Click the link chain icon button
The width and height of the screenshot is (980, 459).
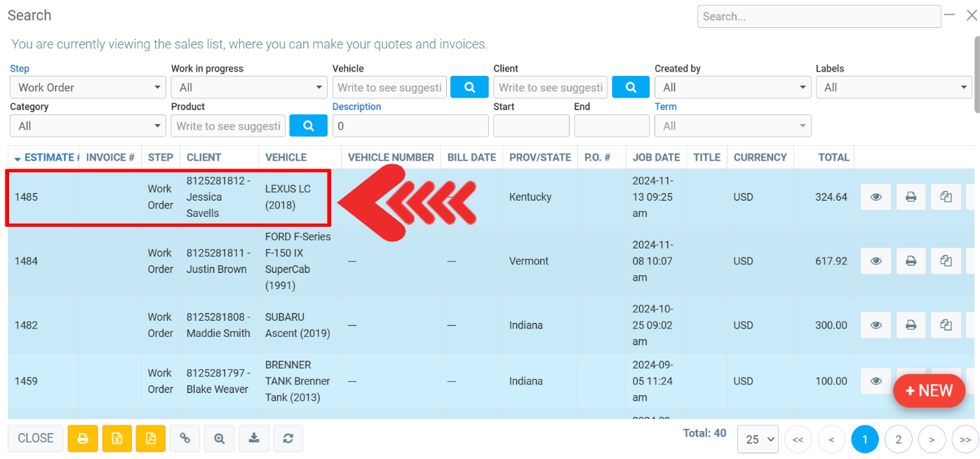185,439
